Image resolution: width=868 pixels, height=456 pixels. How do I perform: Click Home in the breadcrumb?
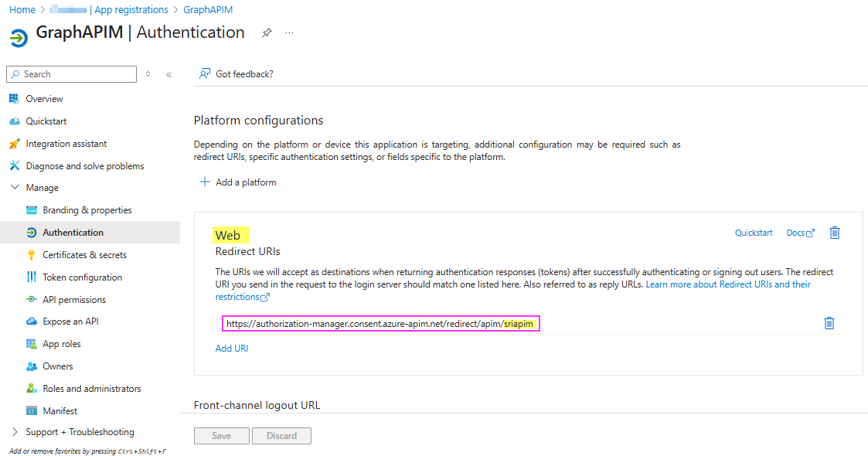click(22, 9)
